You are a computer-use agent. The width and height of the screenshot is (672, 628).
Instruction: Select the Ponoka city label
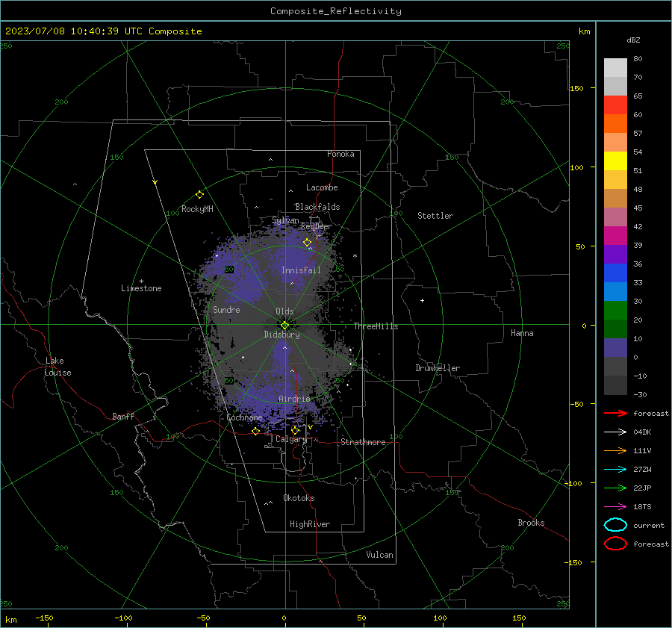click(340, 154)
